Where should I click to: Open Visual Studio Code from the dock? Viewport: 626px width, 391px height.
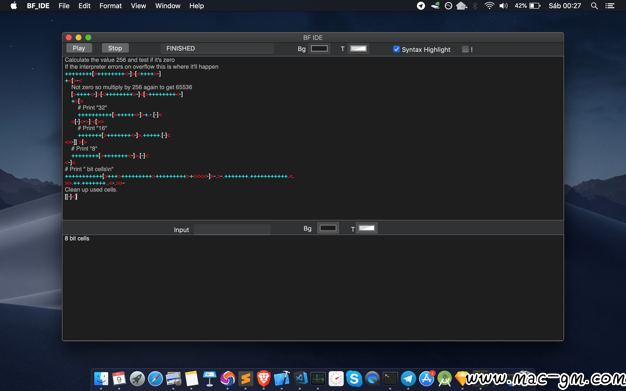tap(300, 378)
